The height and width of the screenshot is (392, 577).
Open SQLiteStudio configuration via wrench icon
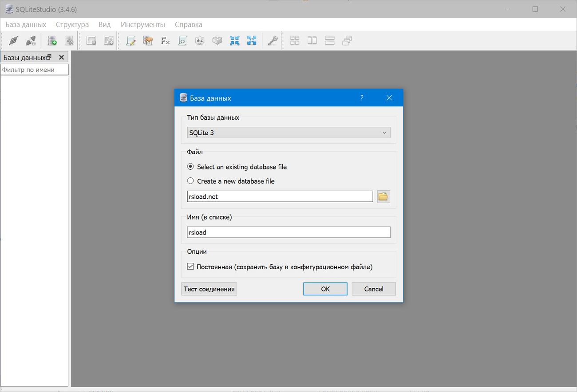tap(272, 40)
